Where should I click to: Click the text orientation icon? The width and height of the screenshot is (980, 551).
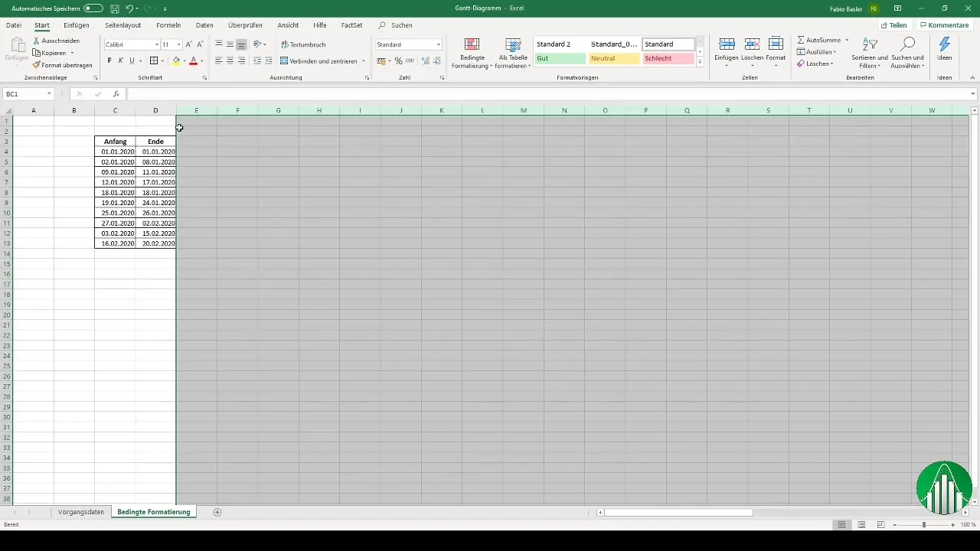258,44
